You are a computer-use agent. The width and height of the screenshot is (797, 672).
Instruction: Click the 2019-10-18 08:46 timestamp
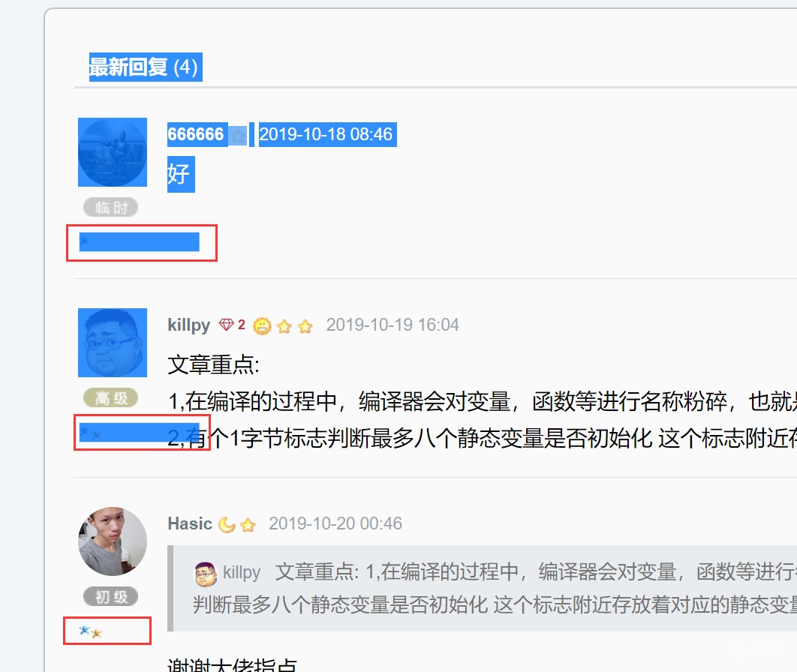click(x=326, y=134)
